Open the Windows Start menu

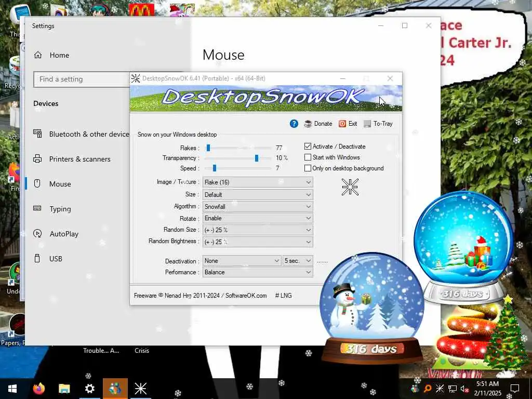(12, 389)
